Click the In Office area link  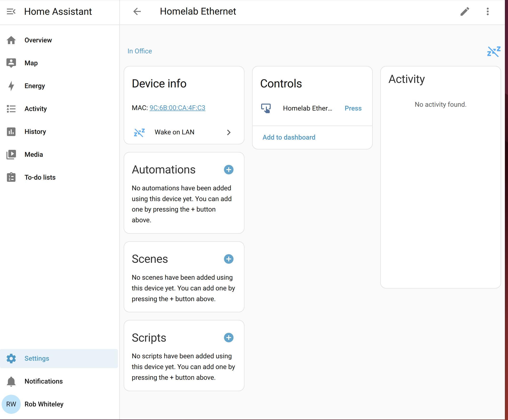pyautogui.click(x=140, y=51)
